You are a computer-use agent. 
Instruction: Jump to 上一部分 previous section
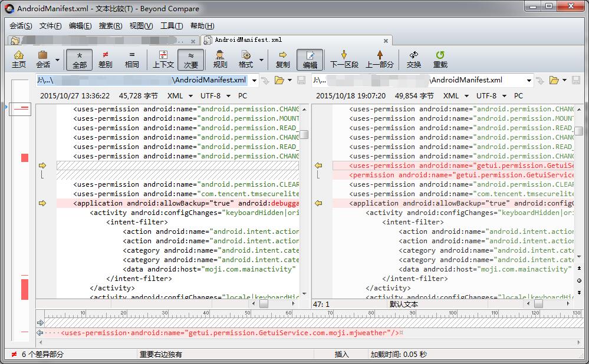(x=380, y=59)
